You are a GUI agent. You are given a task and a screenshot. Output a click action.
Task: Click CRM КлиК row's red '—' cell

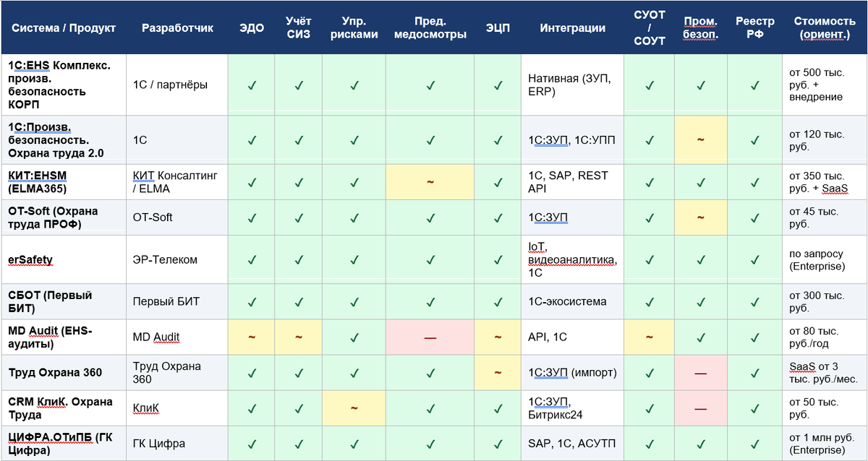tap(701, 408)
